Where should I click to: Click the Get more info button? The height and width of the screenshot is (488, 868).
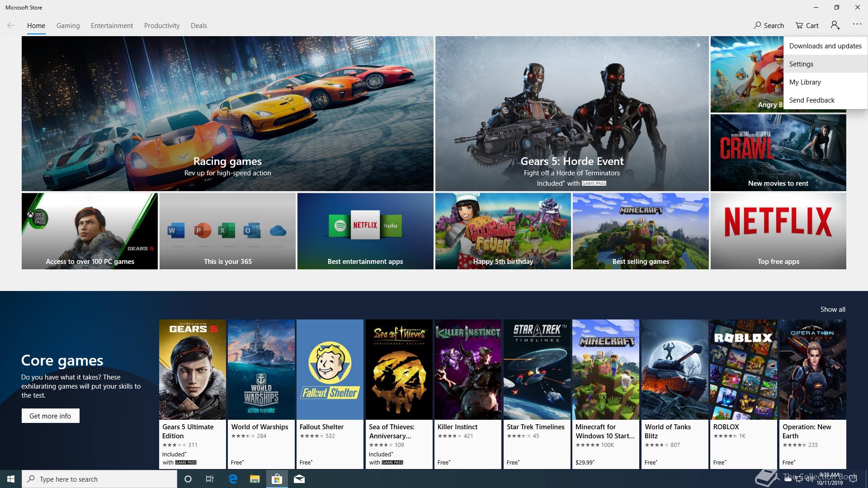click(x=50, y=416)
